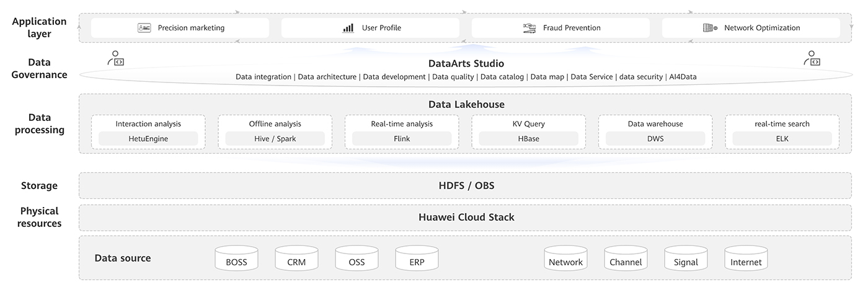Select the OSS database cylinder
Image resolution: width=868 pixels, height=290 pixels.
[x=356, y=258]
